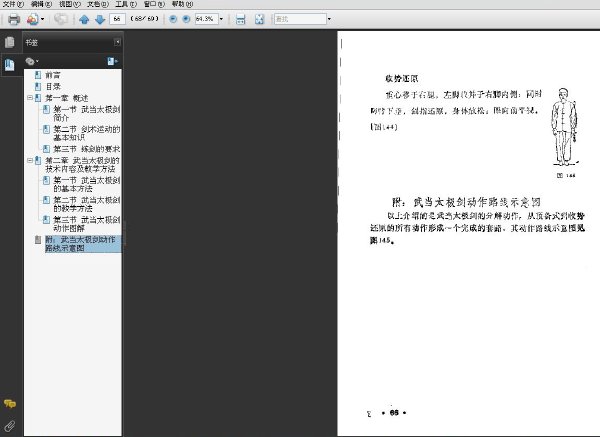This screenshot has width=600, height=437.
Task: Open the zoom level dropdown arrow
Action: pos(221,19)
